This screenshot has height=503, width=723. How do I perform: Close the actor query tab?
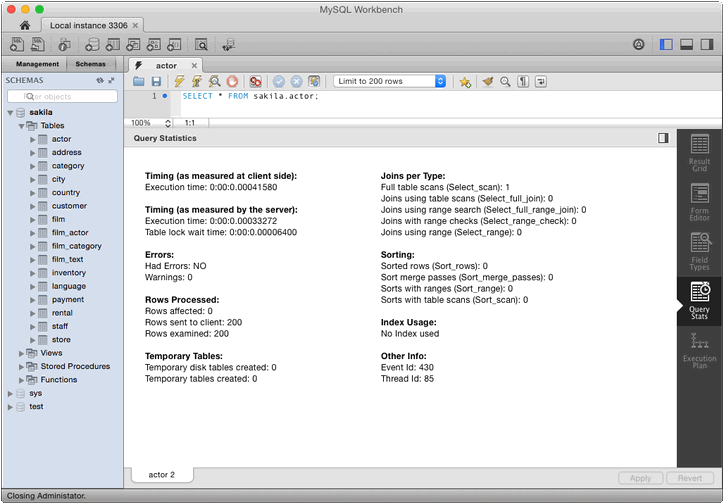[195, 65]
